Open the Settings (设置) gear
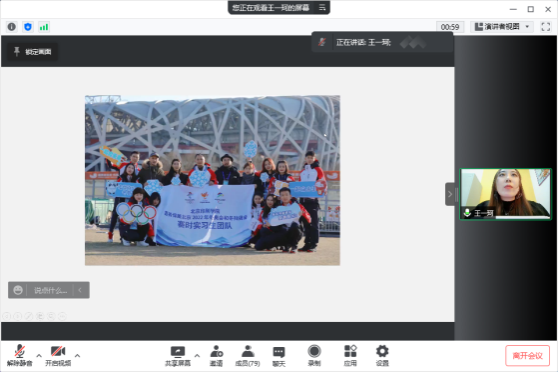This screenshot has height=372, width=558. [382, 356]
